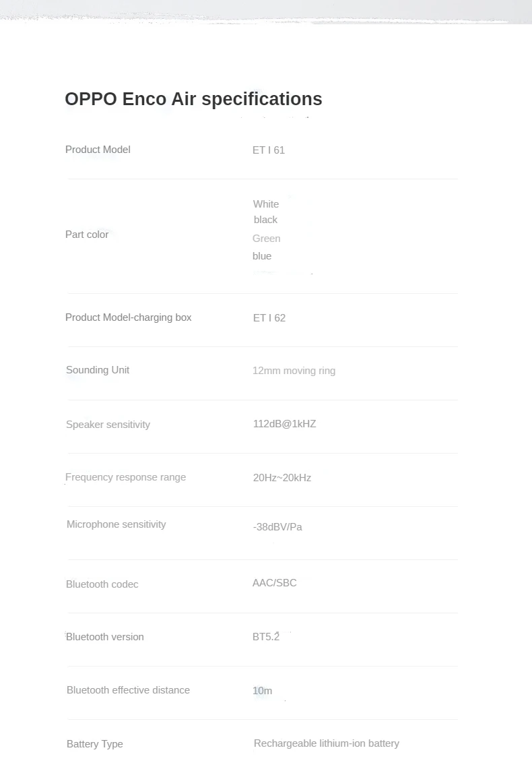
Task: Click the Rechargeable lithium-ion battery text
Action: [327, 743]
